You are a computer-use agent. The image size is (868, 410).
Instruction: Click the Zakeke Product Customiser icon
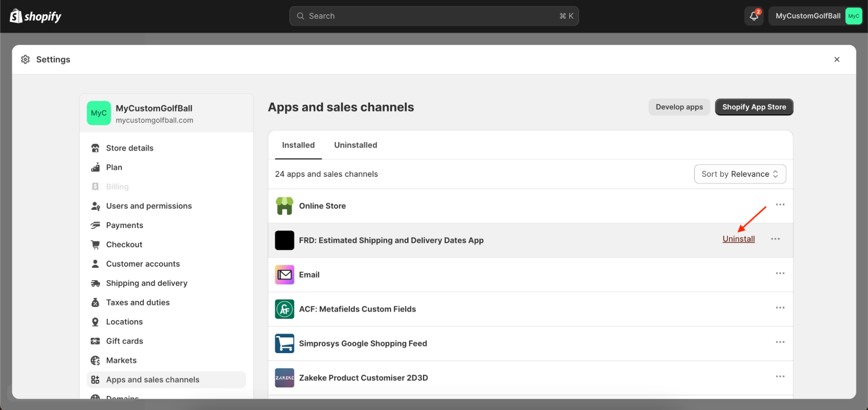pos(284,377)
